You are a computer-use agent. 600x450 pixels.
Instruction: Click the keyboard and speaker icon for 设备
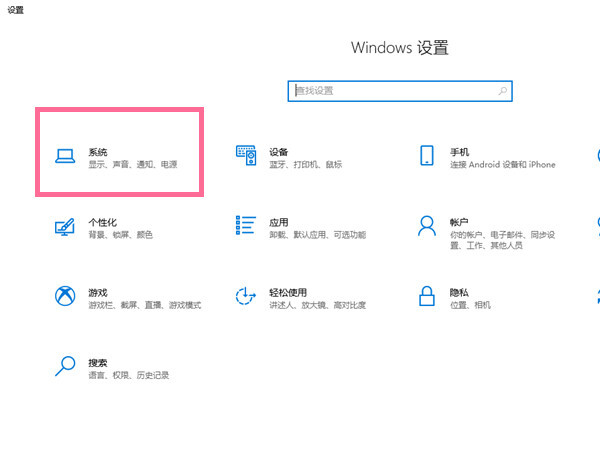[246, 157]
